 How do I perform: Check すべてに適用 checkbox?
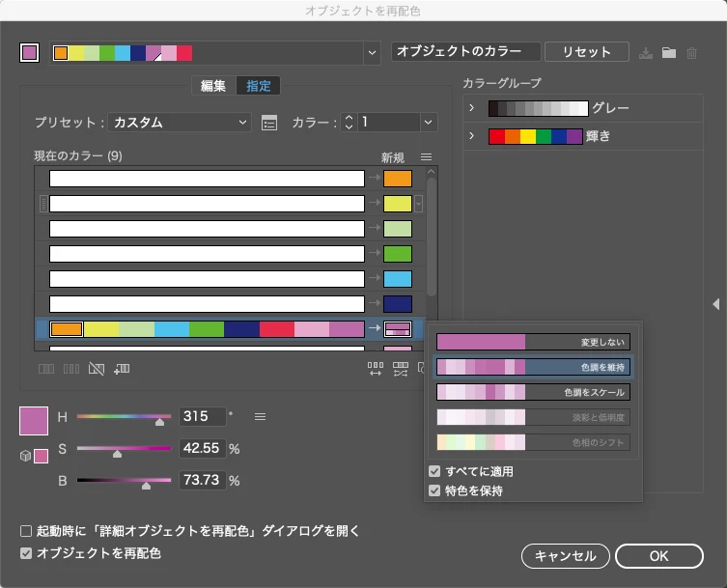[434, 471]
